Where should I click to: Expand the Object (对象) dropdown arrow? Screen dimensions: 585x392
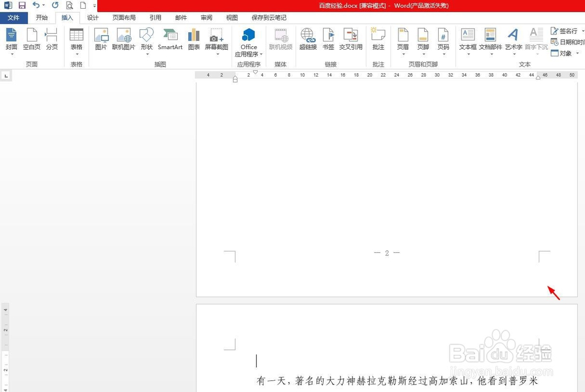point(577,53)
